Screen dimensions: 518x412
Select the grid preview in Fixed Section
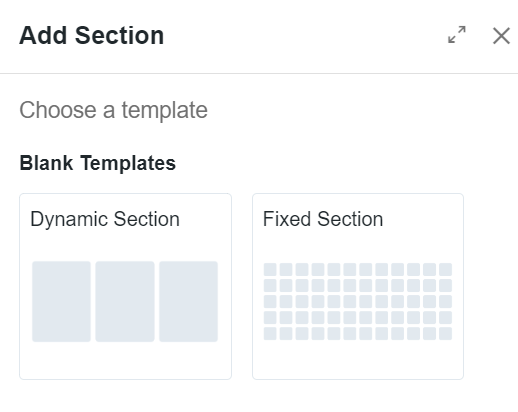[358, 301]
